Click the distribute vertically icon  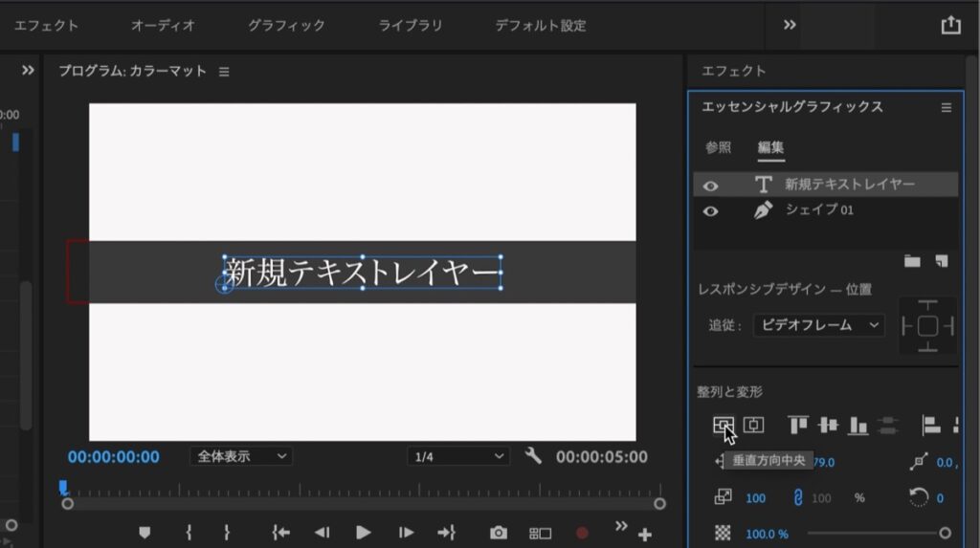tap(887, 425)
